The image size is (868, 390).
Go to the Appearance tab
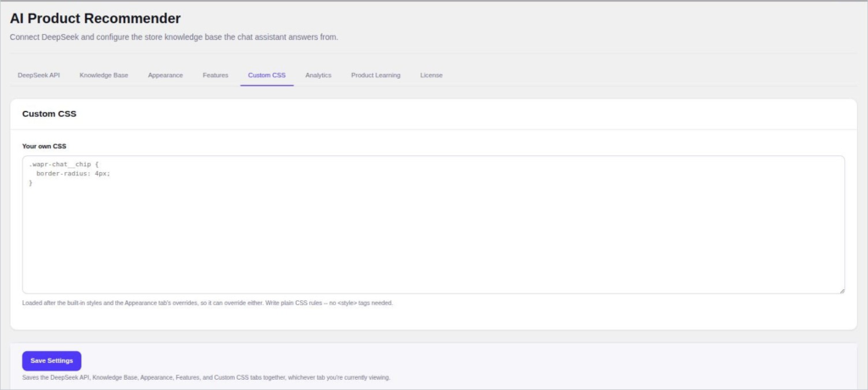click(165, 75)
